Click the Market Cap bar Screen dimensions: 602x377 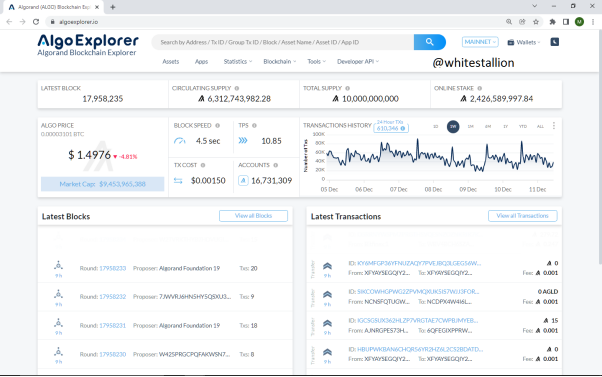coord(103,184)
